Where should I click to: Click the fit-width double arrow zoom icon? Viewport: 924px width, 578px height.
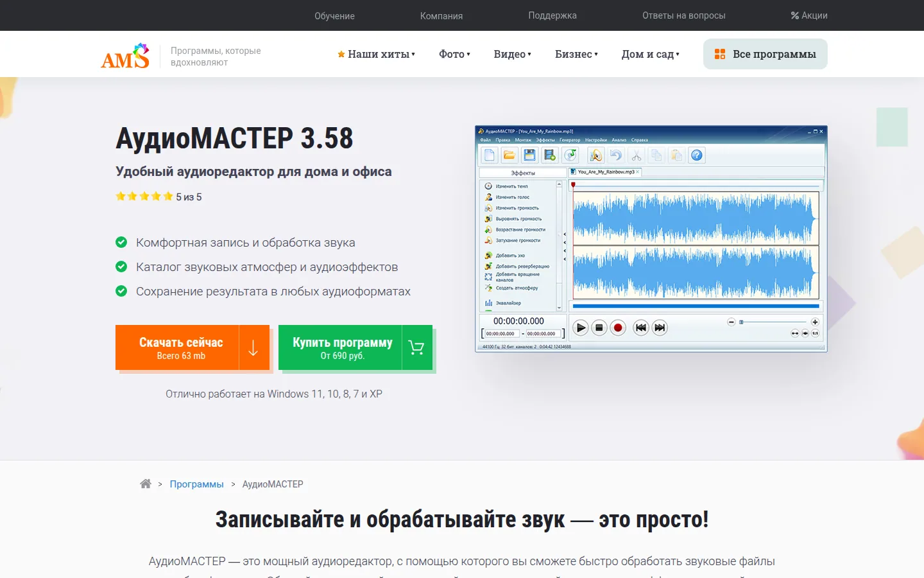coord(795,333)
